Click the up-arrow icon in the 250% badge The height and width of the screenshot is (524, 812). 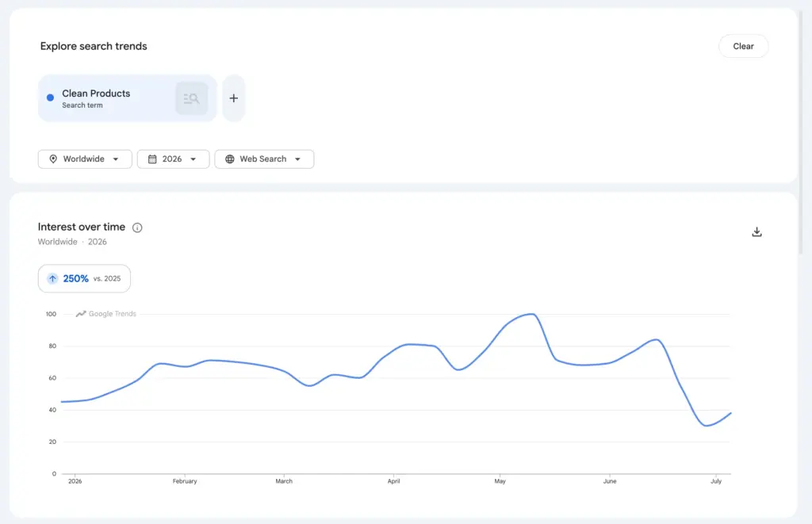[52, 278]
